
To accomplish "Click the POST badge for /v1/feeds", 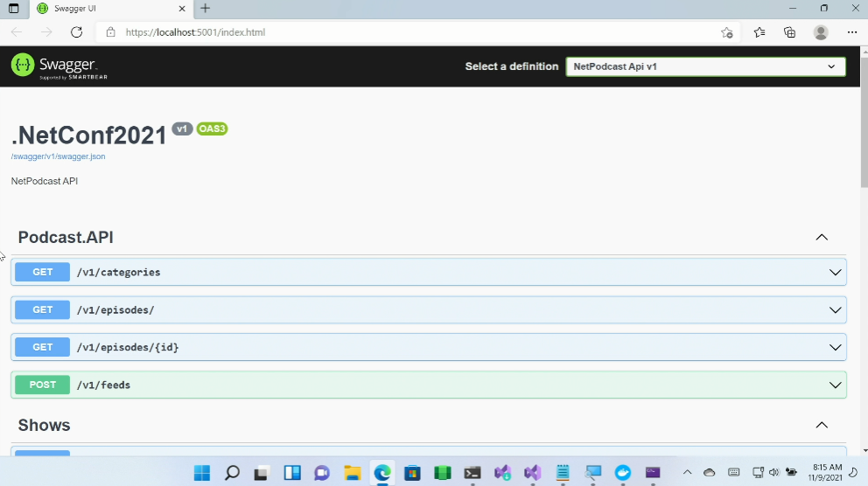I will (43, 385).
